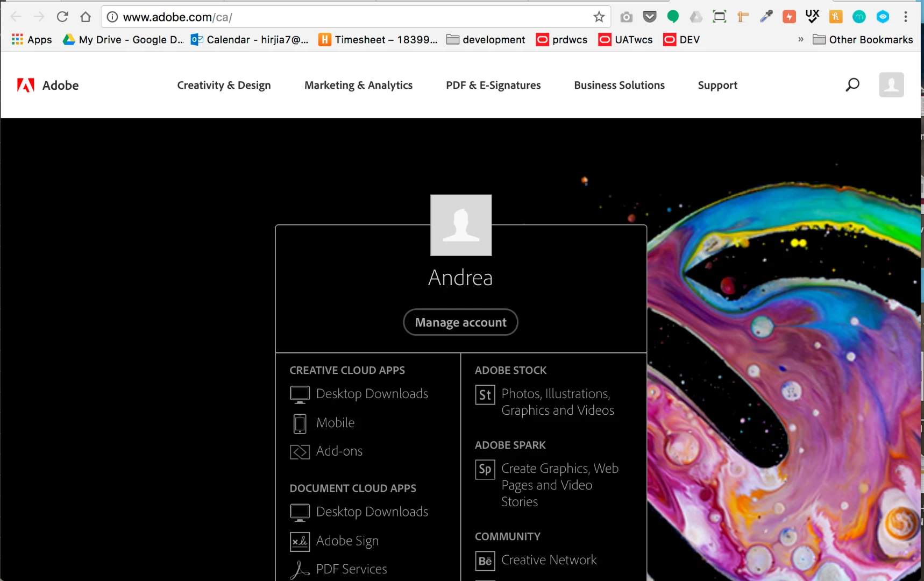Click the Manage account button
The width and height of the screenshot is (924, 581).
[460, 322]
